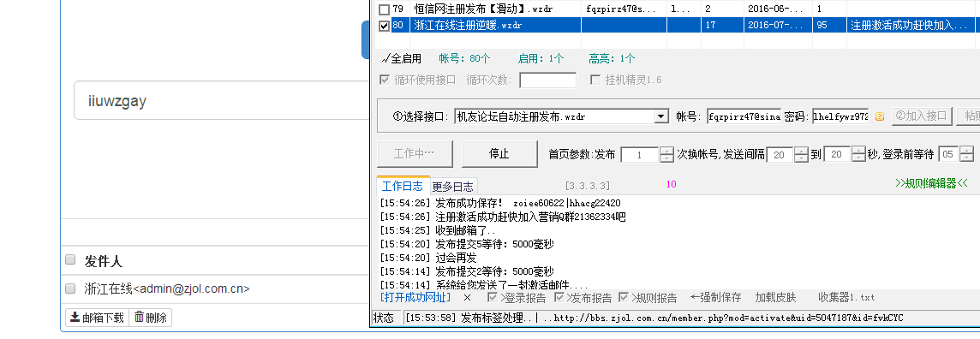This screenshot has width=980, height=339.
Task: Open the 选择接口 dropdown list
Action: 661,116
